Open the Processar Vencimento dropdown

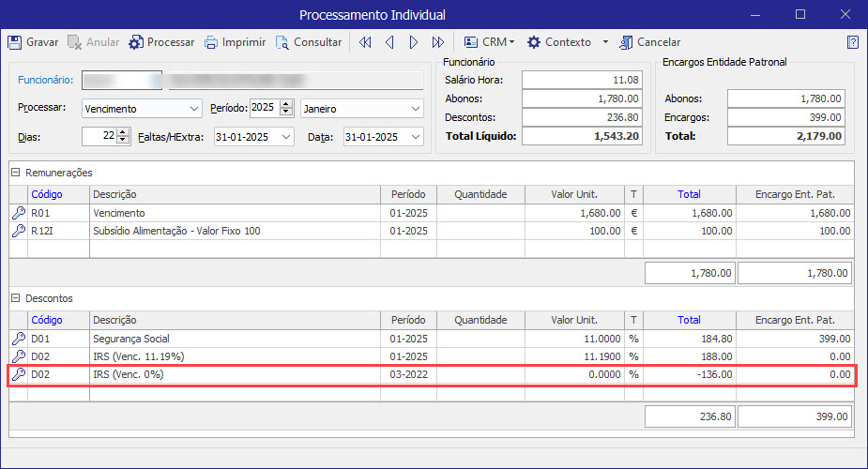[193, 109]
